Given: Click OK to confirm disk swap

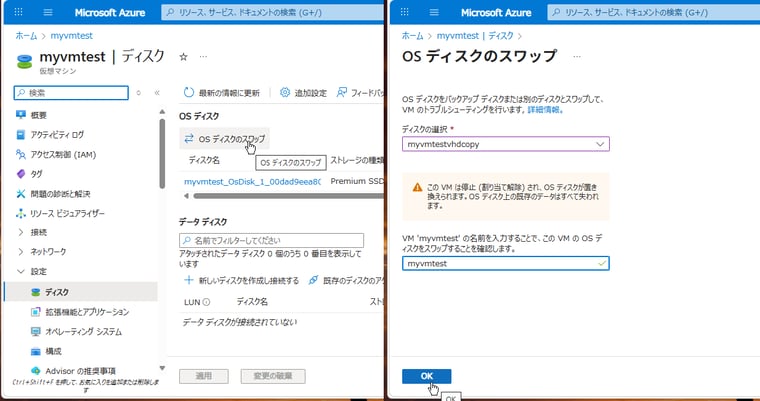Looking at the screenshot, I should click(x=427, y=376).
